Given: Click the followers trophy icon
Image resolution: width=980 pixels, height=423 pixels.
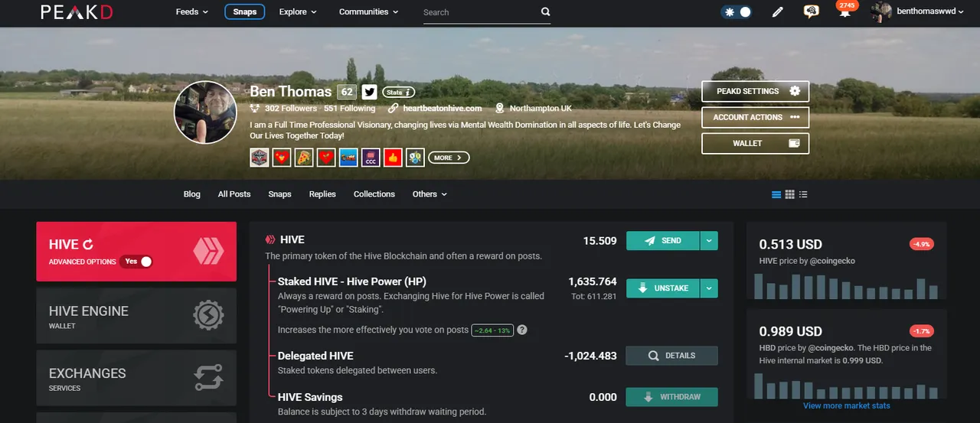Looking at the screenshot, I should tap(256, 109).
